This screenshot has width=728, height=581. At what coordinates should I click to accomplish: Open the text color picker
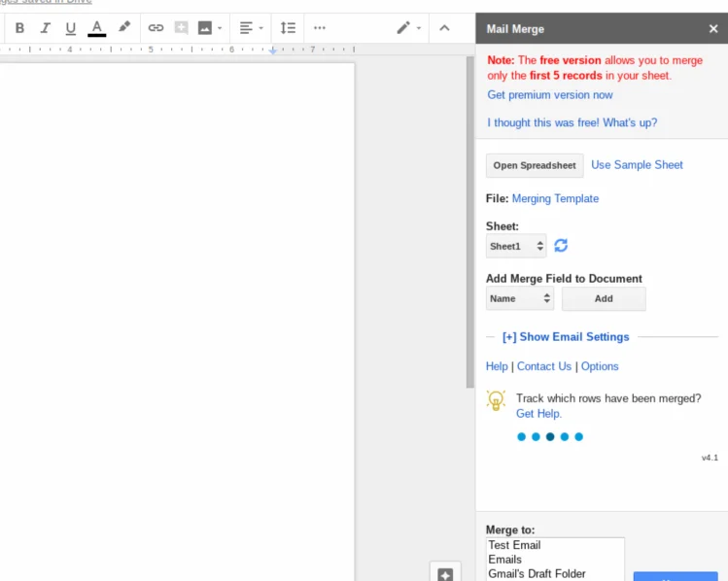(x=96, y=28)
